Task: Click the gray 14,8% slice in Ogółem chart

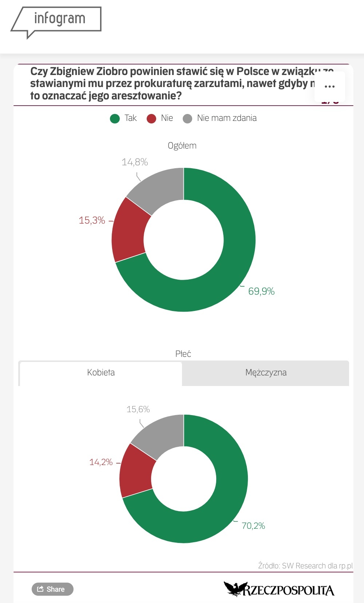Action: pos(160,188)
